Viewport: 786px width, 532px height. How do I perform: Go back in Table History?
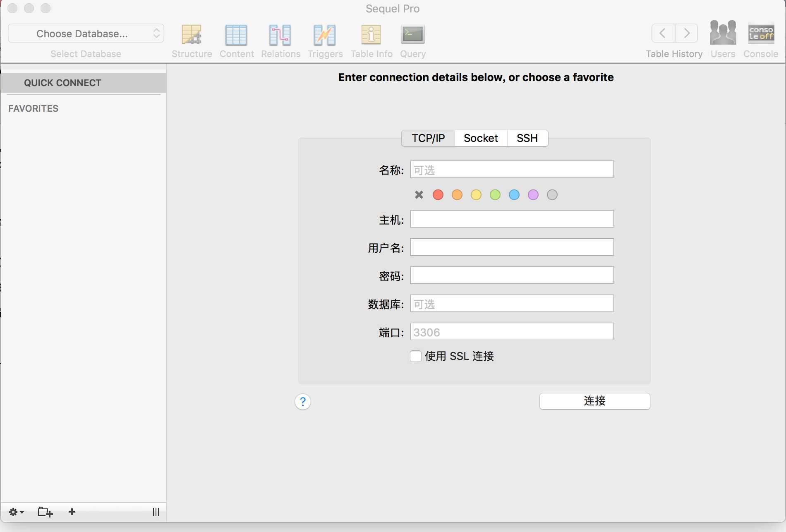pos(663,33)
